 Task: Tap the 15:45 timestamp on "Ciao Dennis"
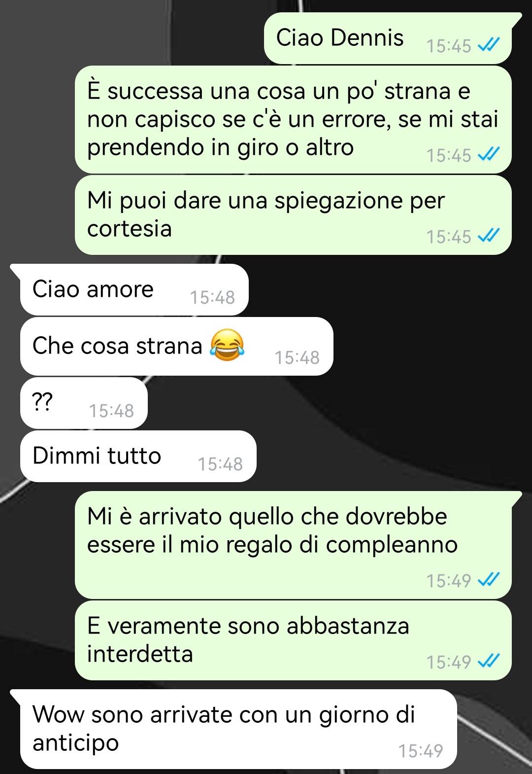(x=449, y=46)
